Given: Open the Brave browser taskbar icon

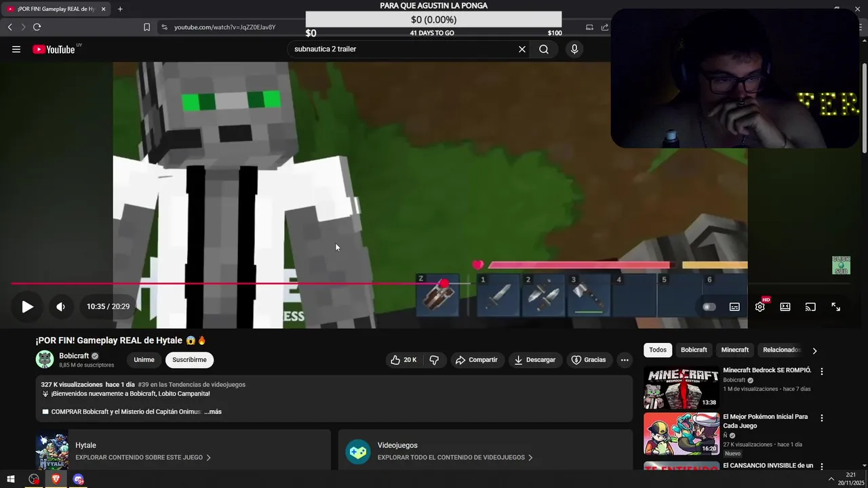Looking at the screenshot, I should [x=56, y=479].
